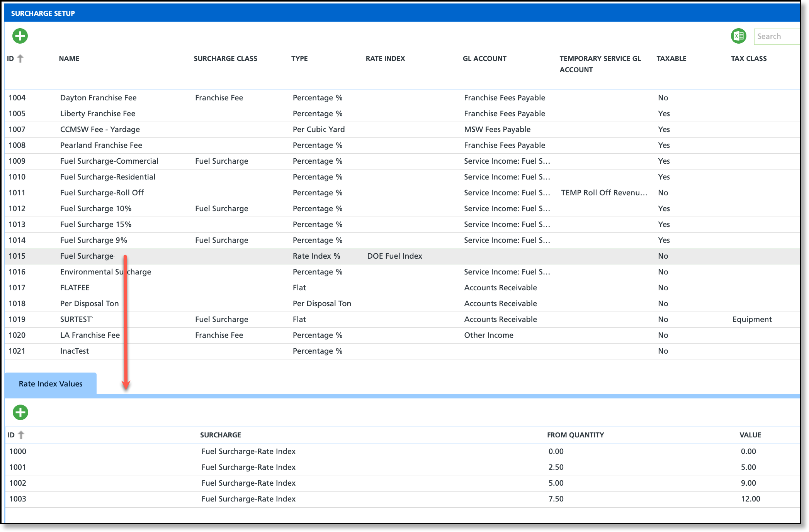Select the SURTEST surcharge row
809x532 pixels.
[76, 319]
